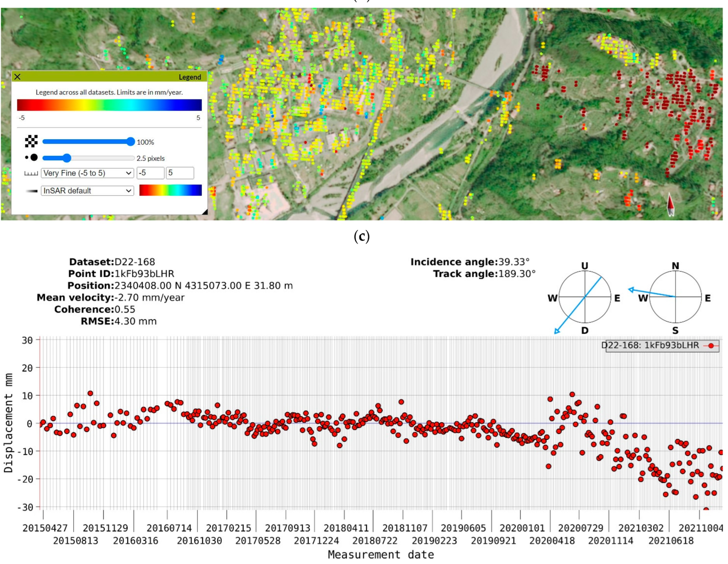Click the Mean velocity value -2.70 mm/year
The image size is (728, 564).
pos(149,298)
